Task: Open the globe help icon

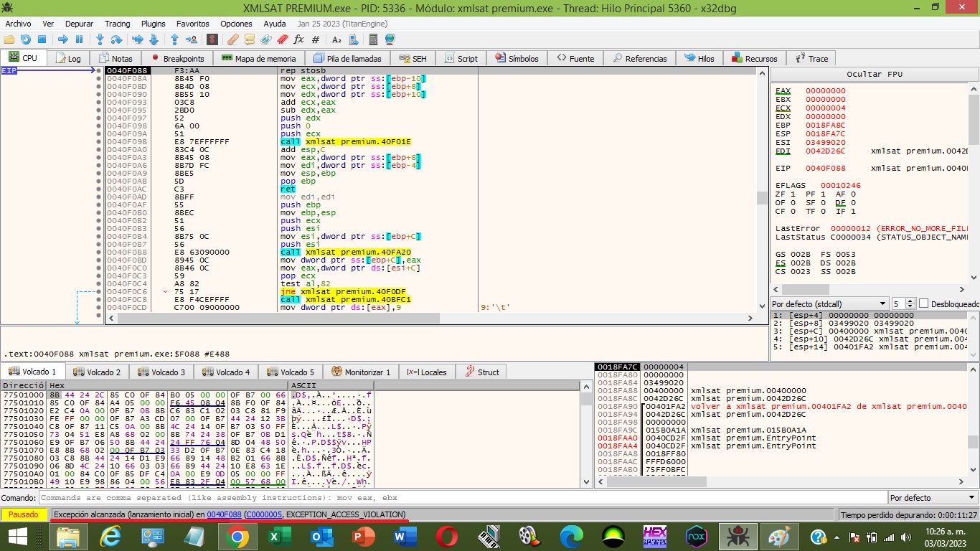Action: (x=390, y=39)
